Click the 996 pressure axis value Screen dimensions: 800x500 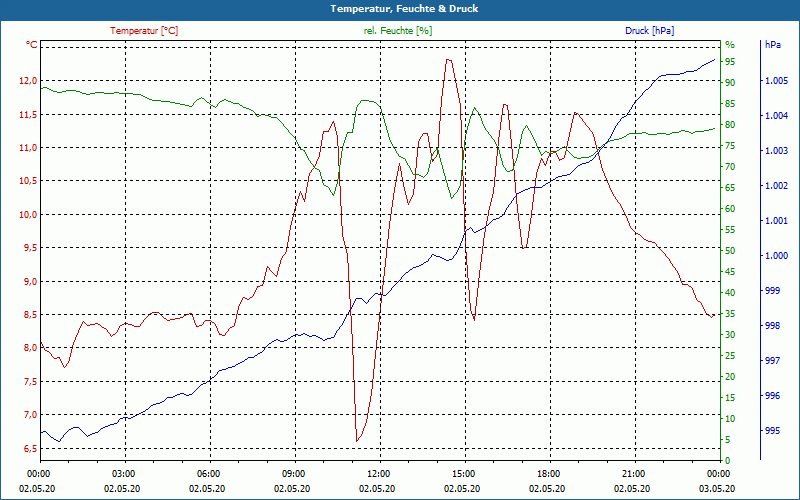[772, 396]
